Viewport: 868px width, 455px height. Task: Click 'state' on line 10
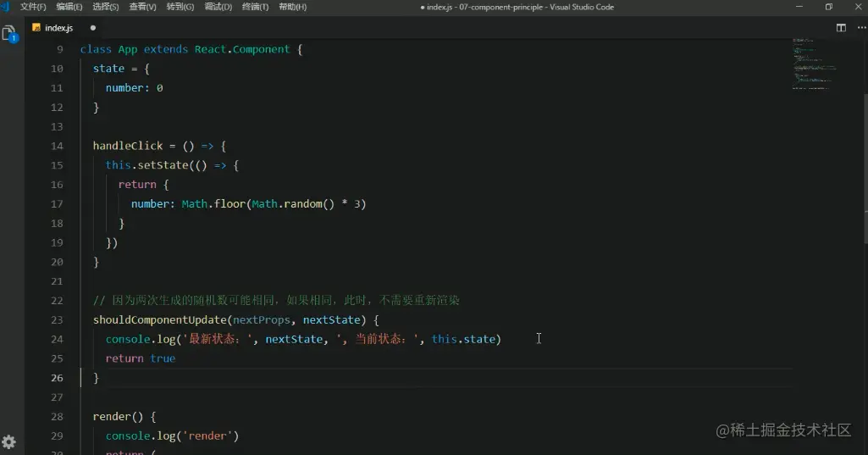pyautogui.click(x=108, y=69)
